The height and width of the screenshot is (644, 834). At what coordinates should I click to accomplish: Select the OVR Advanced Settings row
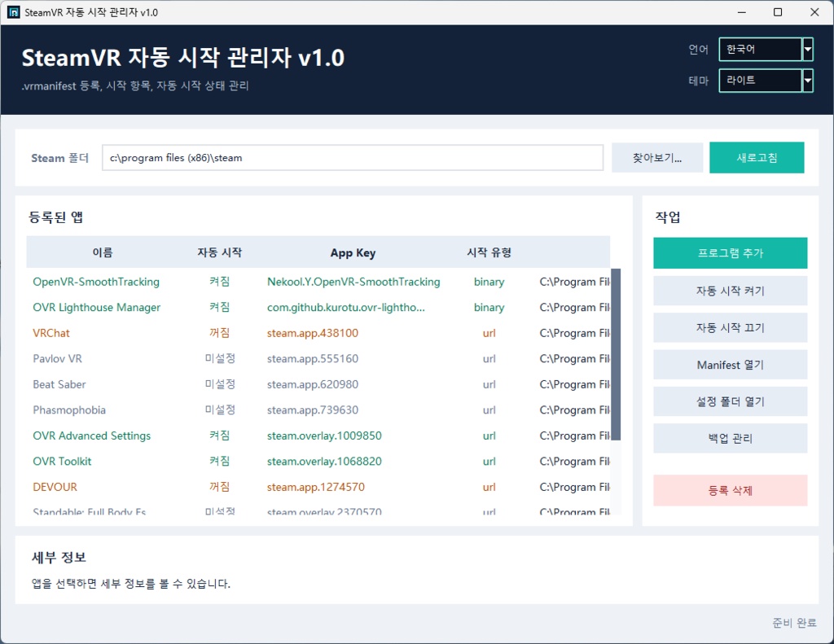[x=318, y=436]
